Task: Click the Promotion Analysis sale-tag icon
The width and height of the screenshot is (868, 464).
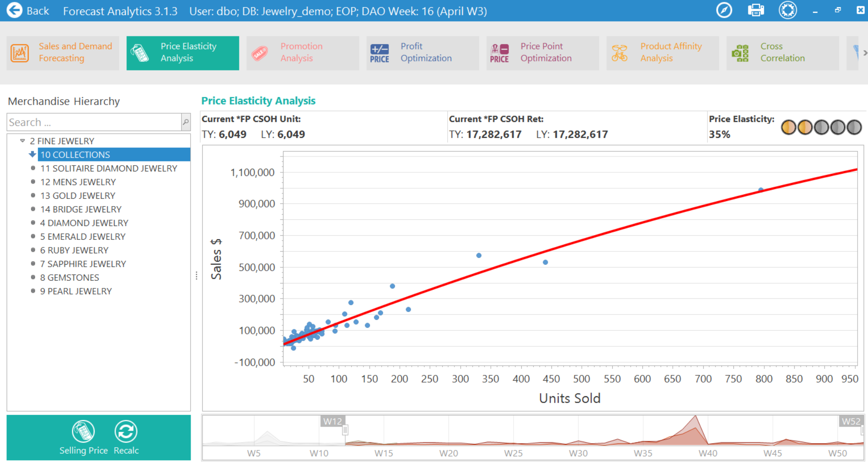Action: click(261, 52)
